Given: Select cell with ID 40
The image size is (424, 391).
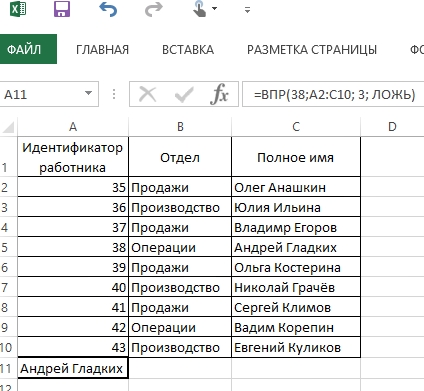Looking at the screenshot, I should click(73, 287).
